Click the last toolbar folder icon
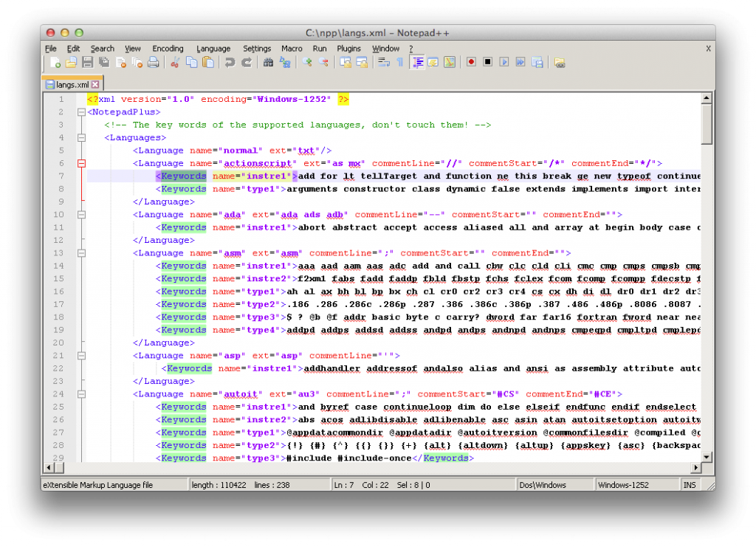This screenshot has width=756, height=547. click(x=560, y=63)
